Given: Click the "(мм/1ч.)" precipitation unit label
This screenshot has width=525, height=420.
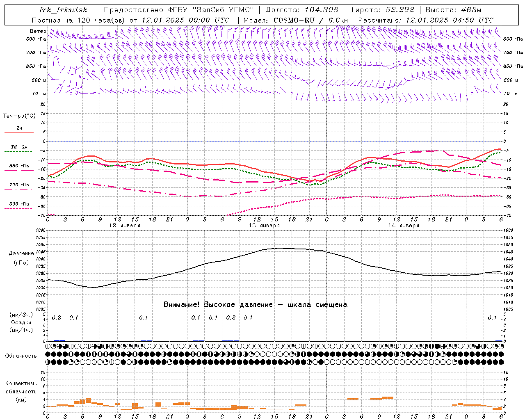Looking at the screenshot, I should click(21, 330).
